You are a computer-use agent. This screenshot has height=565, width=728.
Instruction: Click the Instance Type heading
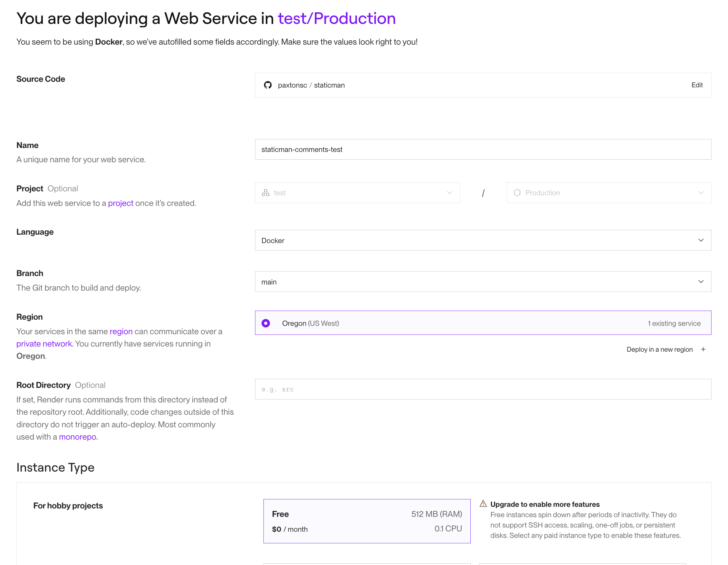[55, 467]
